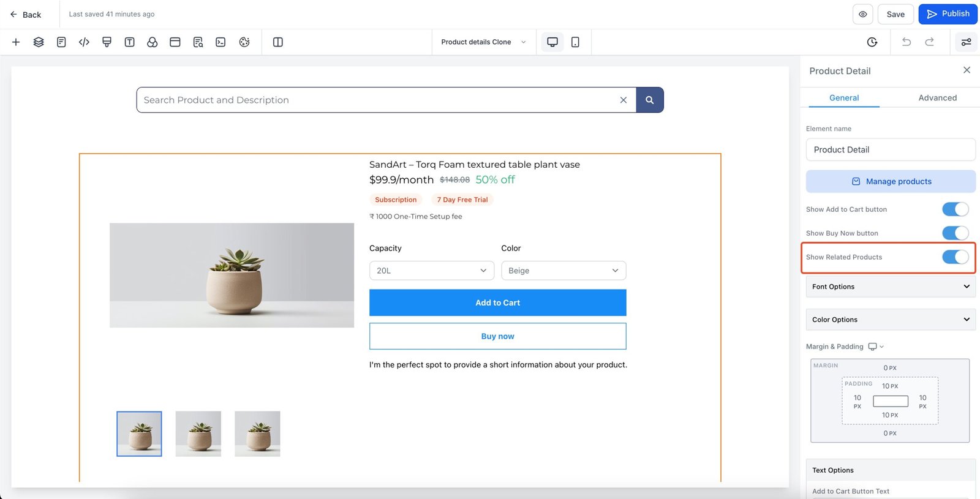The width and height of the screenshot is (980, 499).
Task: Click the Publish button
Action: point(948,14)
